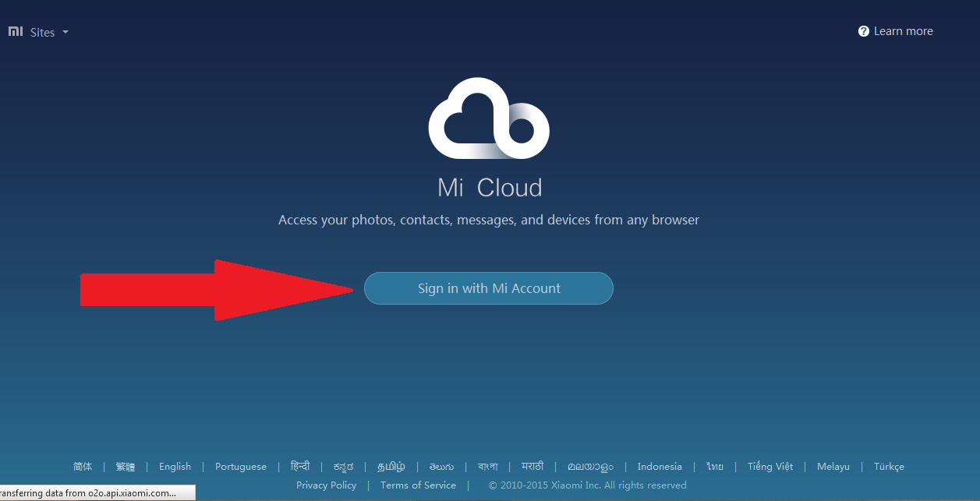The width and height of the screenshot is (980, 501).
Task: Click Sign in with Mi Account
Action: [x=489, y=288]
